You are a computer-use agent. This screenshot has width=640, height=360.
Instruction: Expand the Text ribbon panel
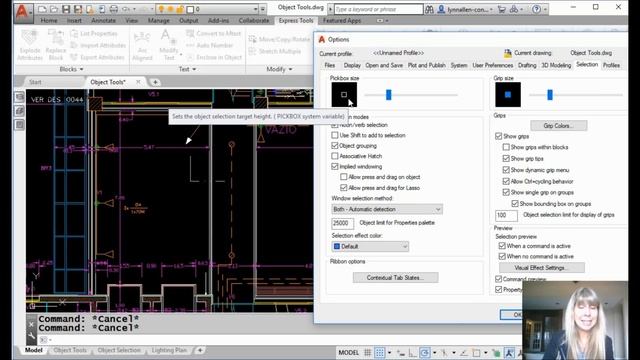click(187, 69)
